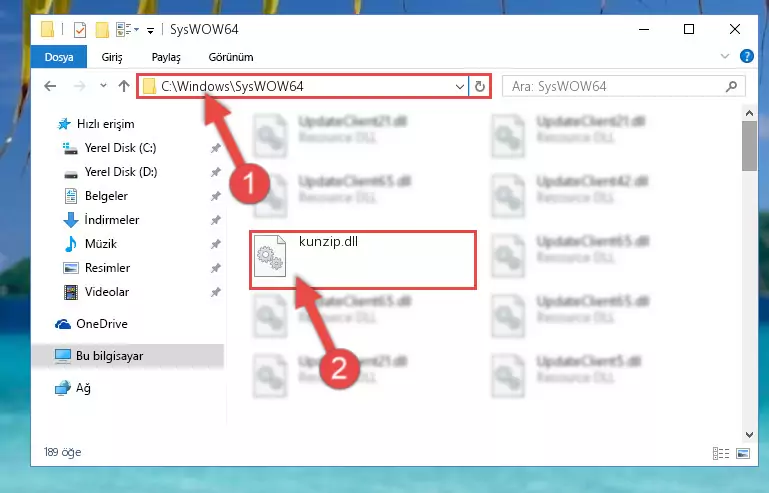
Task: Go back using the left arrow
Action: click(50, 86)
